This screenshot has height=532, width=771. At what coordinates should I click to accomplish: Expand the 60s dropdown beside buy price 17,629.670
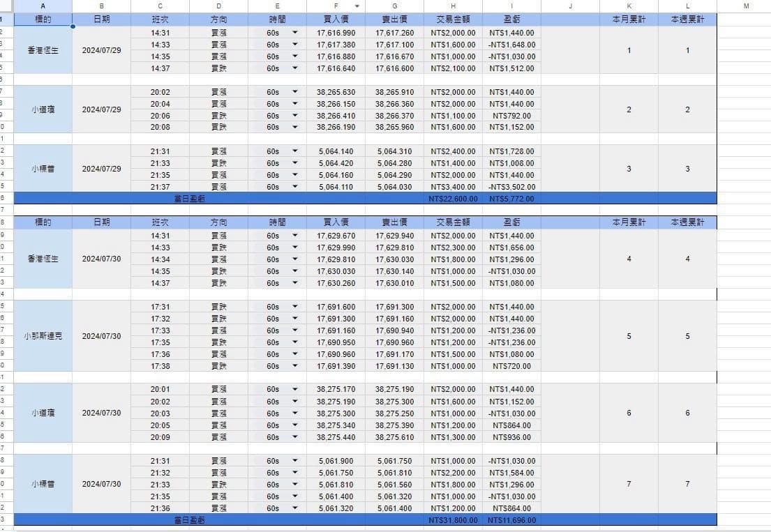(294, 236)
